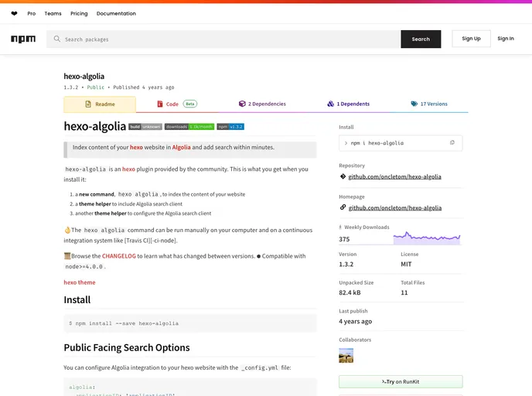The height and width of the screenshot is (396, 532).
Task: Click the red Code file icon
Action: point(160,104)
